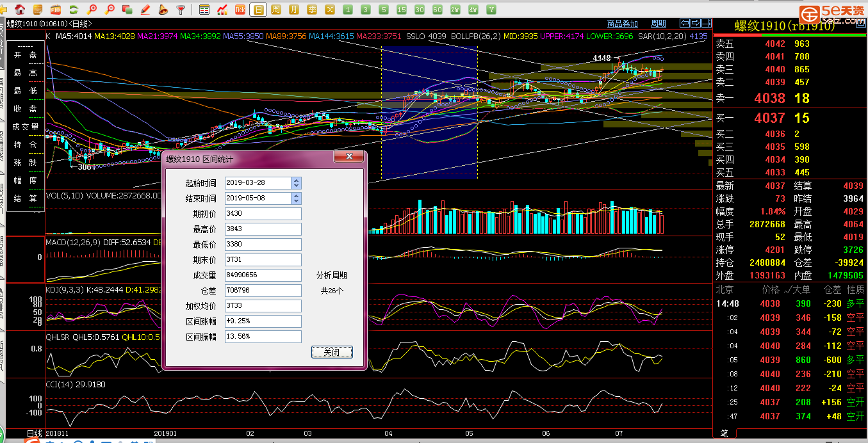Click the 起始时间 date field
Image resolution: width=868 pixels, height=443 pixels.
point(258,183)
